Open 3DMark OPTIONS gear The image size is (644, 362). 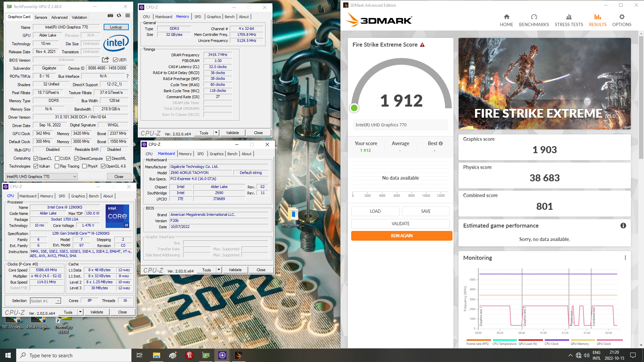point(622,20)
